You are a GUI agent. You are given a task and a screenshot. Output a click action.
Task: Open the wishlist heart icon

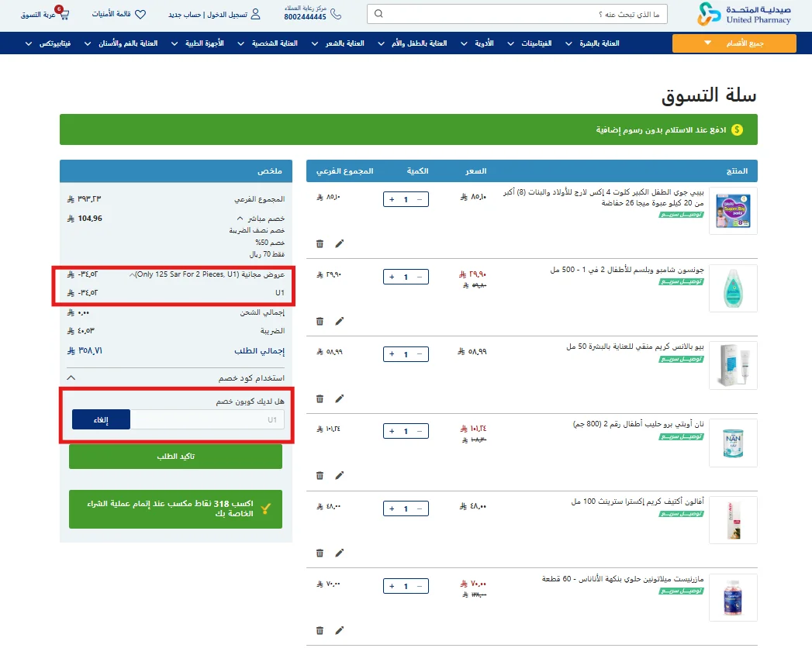(x=140, y=15)
